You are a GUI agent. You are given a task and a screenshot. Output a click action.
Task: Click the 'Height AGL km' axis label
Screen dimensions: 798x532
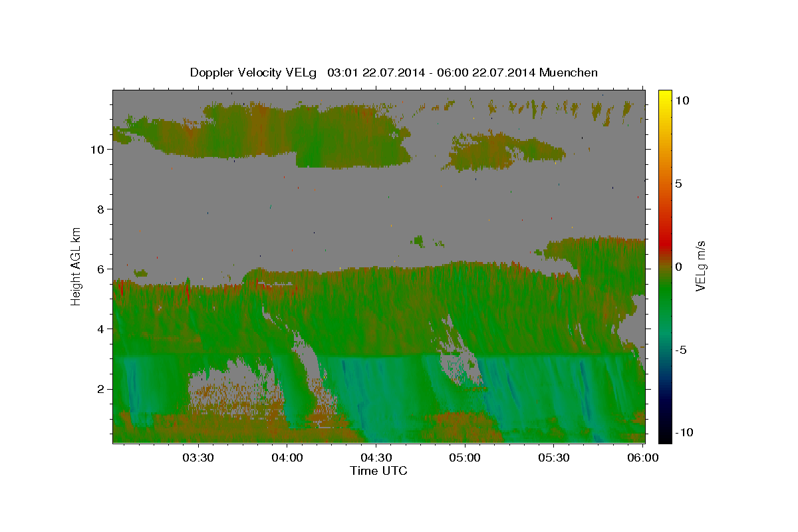point(76,265)
